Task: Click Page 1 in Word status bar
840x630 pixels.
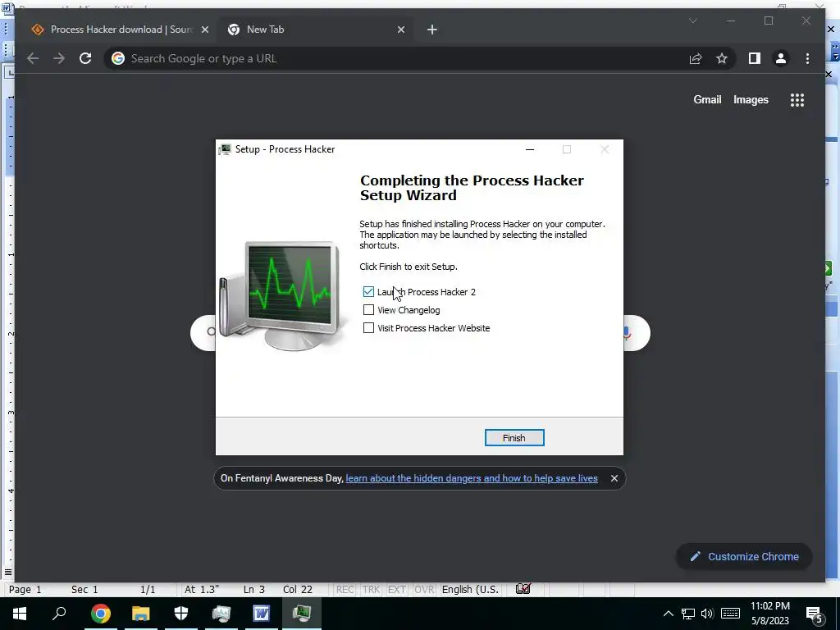Action: [x=25, y=589]
